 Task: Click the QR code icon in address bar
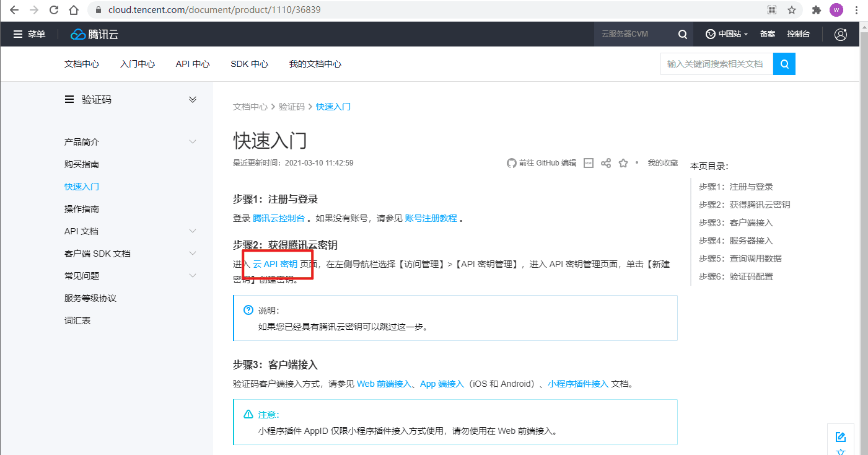[772, 10]
